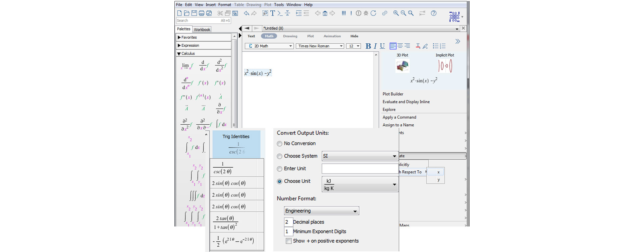Click the Home icon in toolbar
The width and height of the screenshot is (644, 252).
click(325, 13)
